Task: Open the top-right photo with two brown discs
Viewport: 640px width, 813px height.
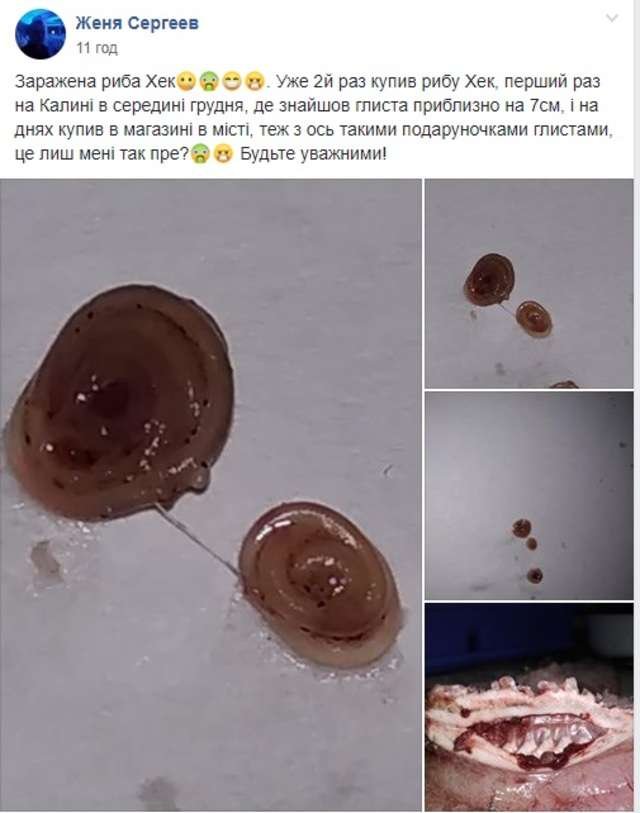Action: point(529,284)
